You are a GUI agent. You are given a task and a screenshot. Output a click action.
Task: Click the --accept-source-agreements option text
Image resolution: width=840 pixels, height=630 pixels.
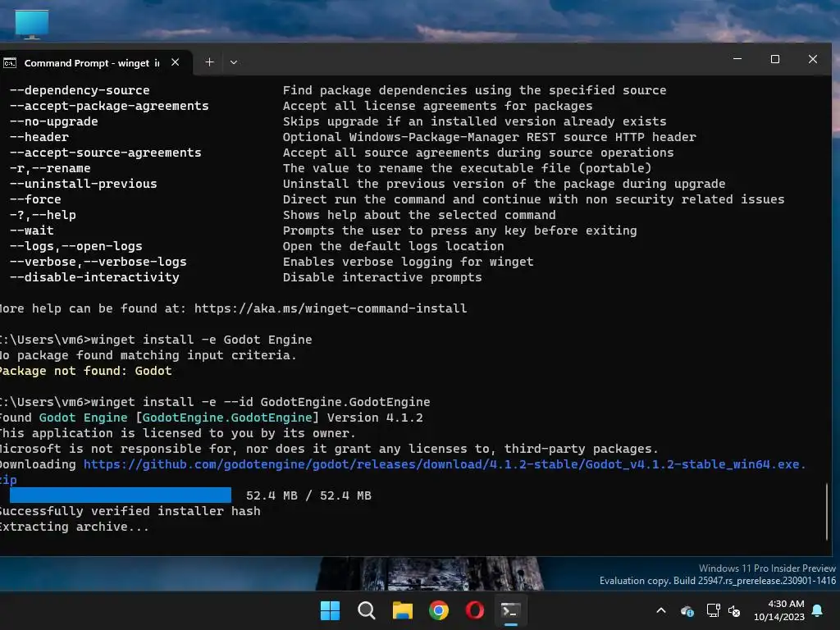coord(106,153)
